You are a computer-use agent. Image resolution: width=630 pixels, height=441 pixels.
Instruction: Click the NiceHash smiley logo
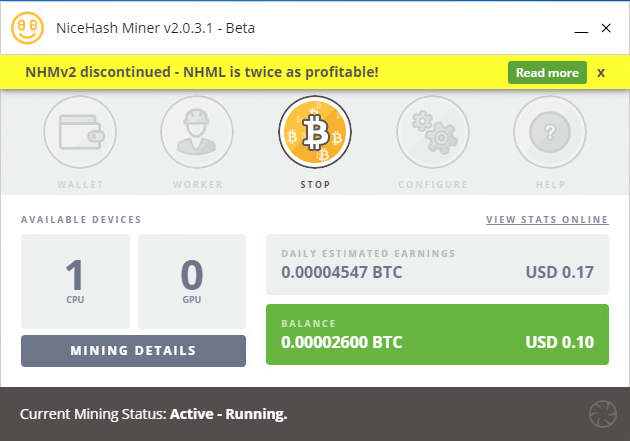[27, 28]
